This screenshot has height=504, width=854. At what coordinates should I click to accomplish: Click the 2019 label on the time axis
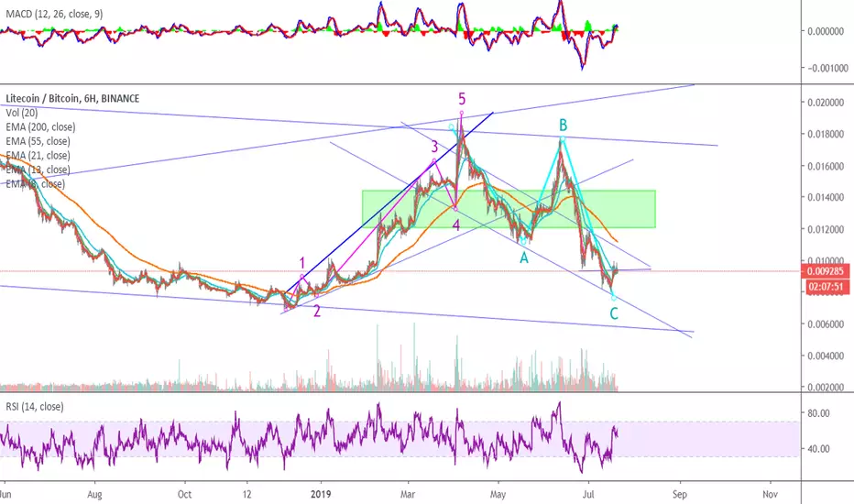(x=321, y=494)
